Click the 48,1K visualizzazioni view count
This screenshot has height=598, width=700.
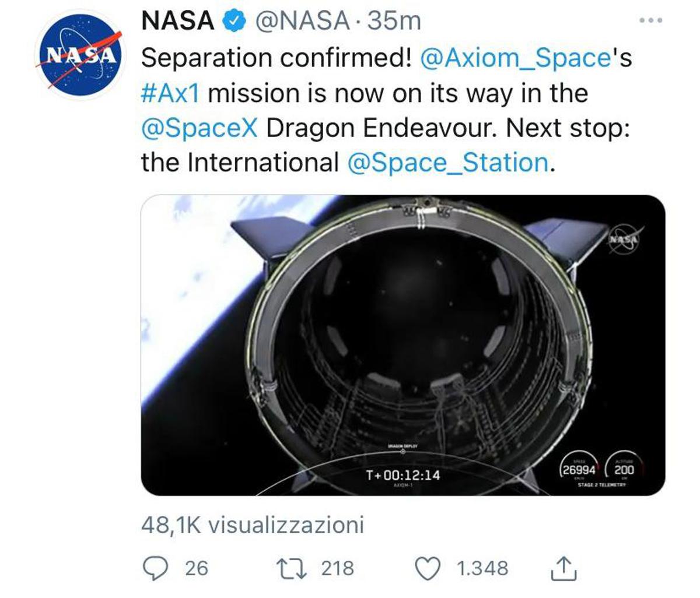click(253, 525)
